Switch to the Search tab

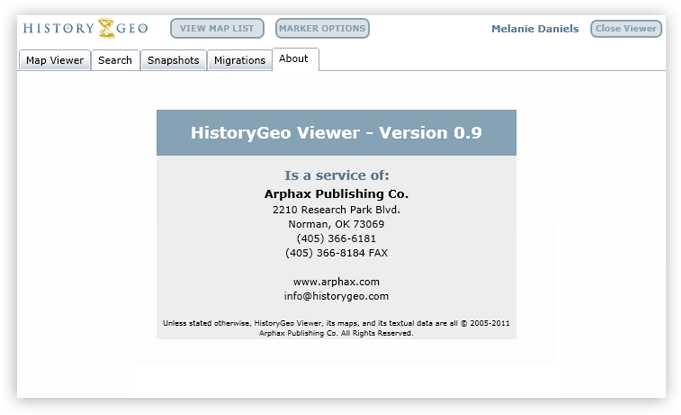coord(115,60)
